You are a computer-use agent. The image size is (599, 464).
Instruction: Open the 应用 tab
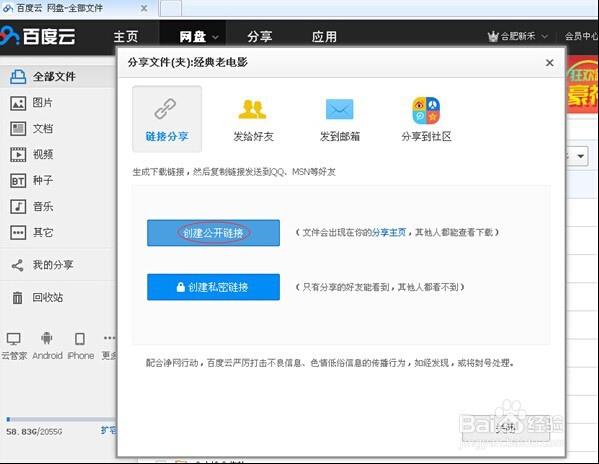click(324, 37)
